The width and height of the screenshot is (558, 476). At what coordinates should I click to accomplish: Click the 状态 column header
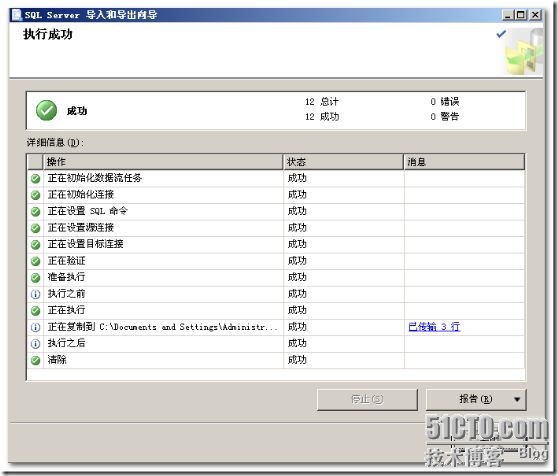344,162
